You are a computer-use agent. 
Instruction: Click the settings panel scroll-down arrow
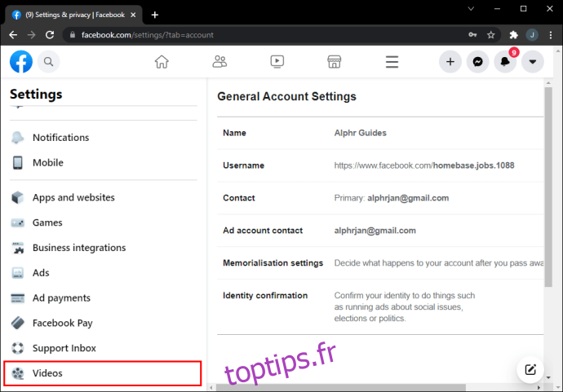(548, 377)
